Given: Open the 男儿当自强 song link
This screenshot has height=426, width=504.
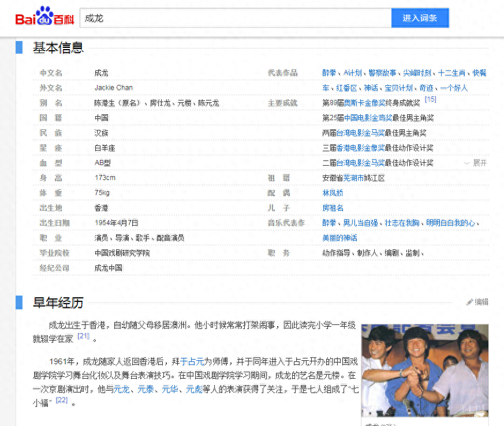Looking at the screenshot, I should pos(360,223).
